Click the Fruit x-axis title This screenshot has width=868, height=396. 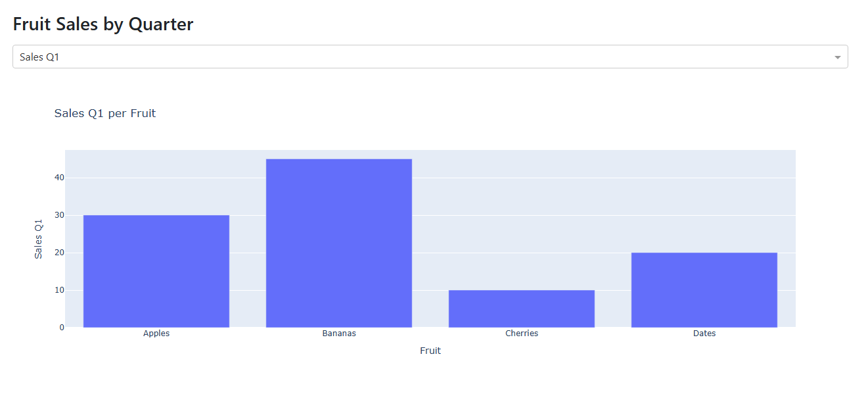(430, 351)
